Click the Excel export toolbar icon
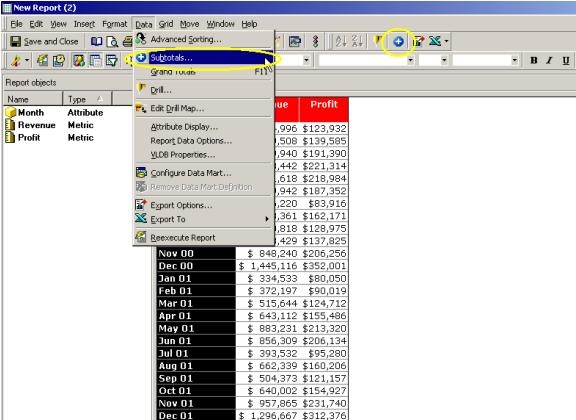 pos(435,41)
